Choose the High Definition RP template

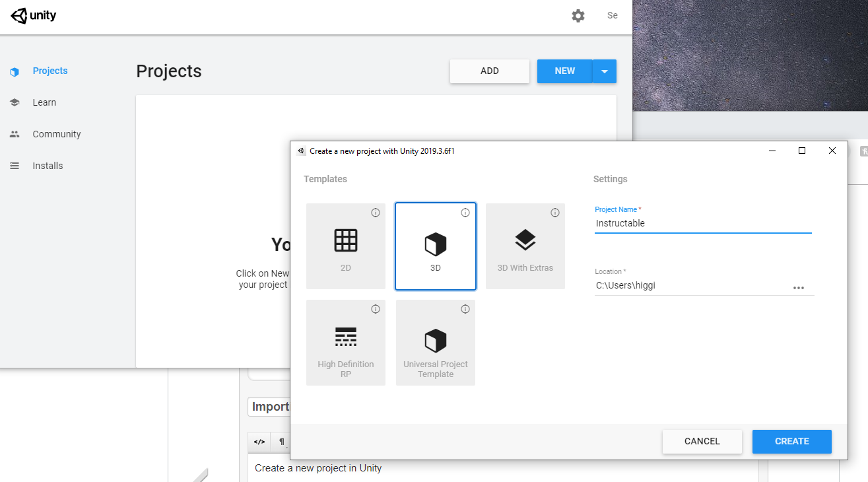346,343
